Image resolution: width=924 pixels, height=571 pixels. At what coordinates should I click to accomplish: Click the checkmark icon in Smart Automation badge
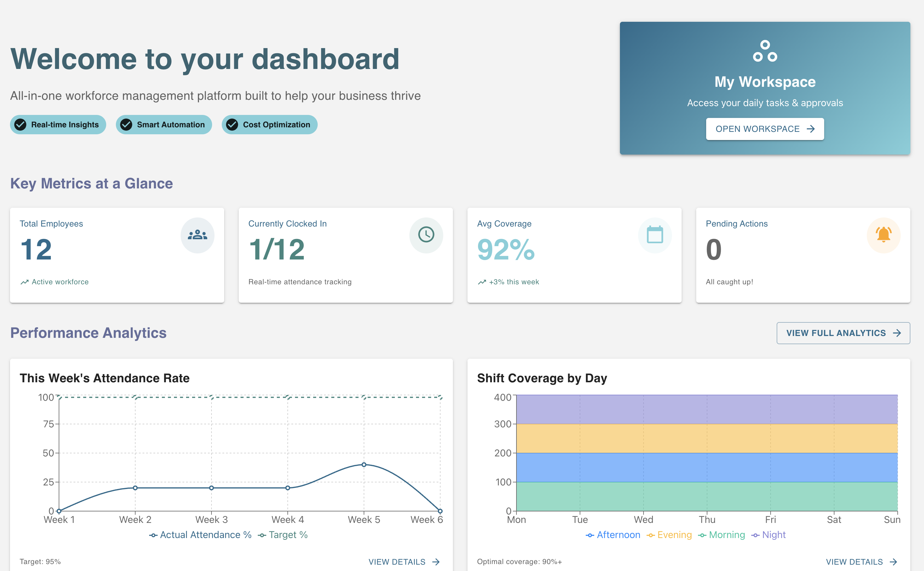(126, 125)
